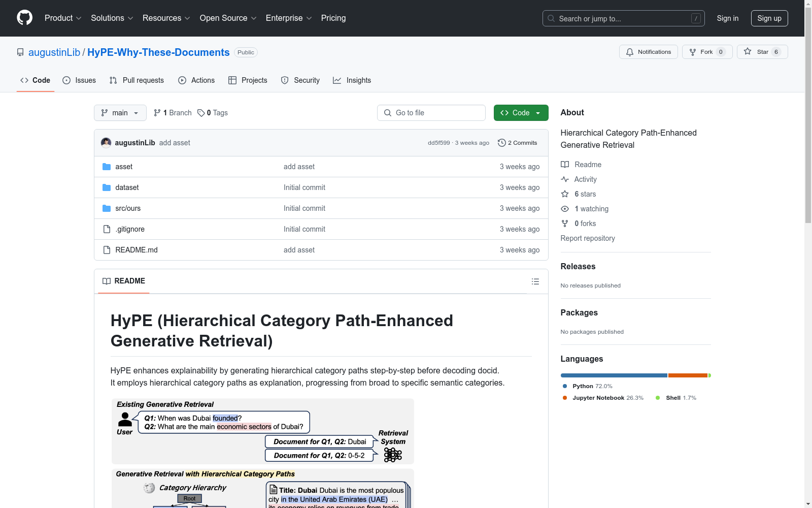Image resolution: width=812 pixels, height=508 pixels.
Task: Switch to the Code tab
Action: [36, 80]
